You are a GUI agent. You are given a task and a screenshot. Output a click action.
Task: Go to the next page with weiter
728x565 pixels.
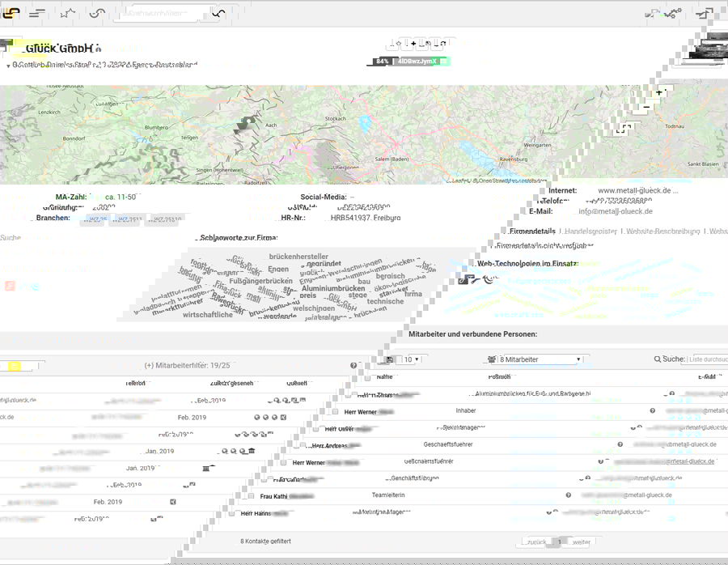(x=581, y=542)
